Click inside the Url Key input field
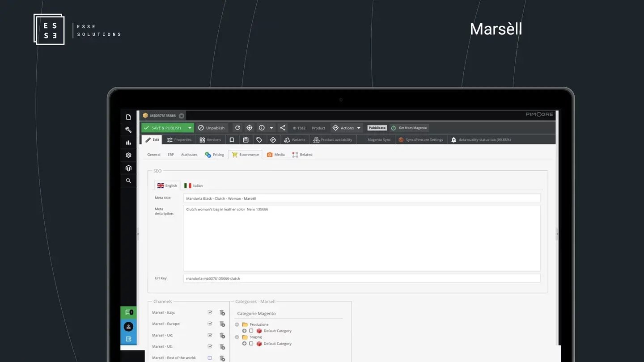 pyautogui.click(x=313, y=278)
